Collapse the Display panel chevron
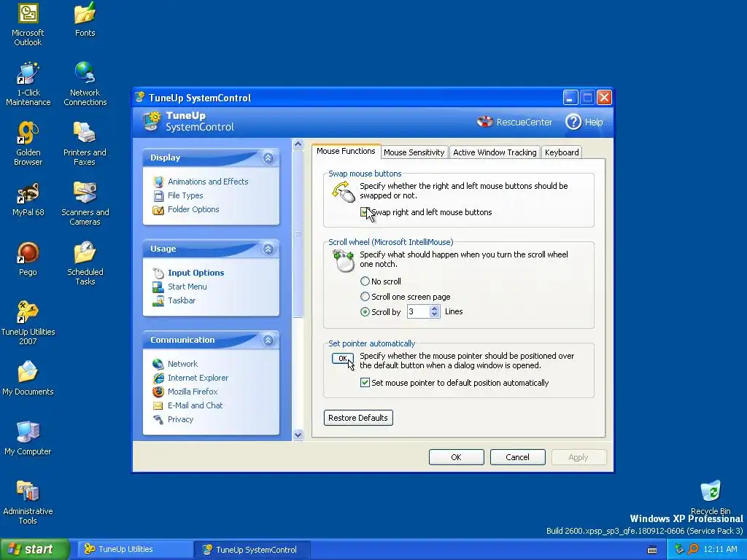The height and width of the screenshot is (560, 747). (268, 158)
